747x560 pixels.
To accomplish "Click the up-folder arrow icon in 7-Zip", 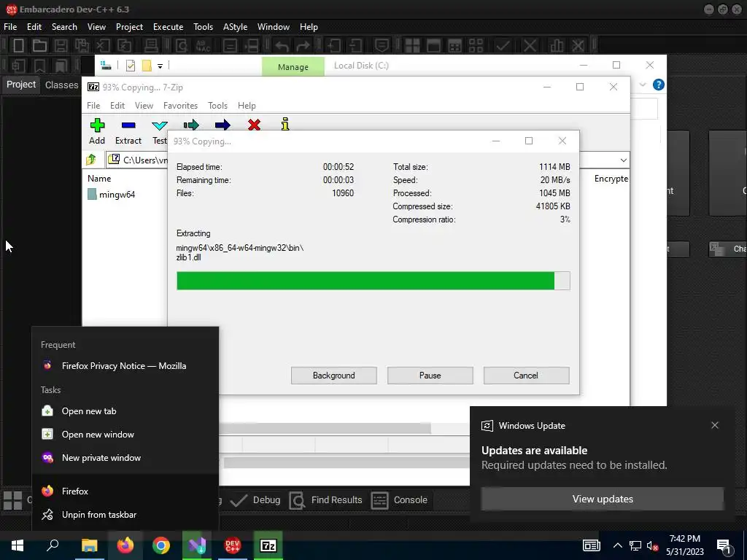I will tap(91, 160).
